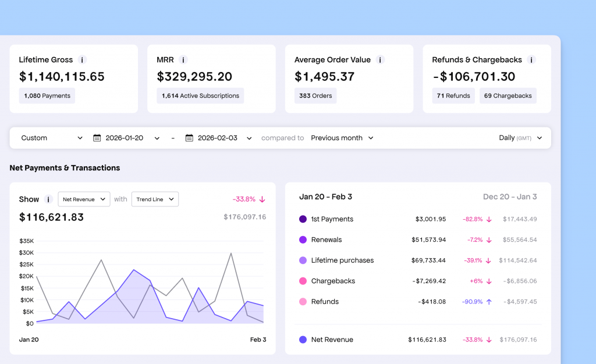Click the Refunds & Chargebacks info icon
The image size is (596, 364).
click(530, 59)
